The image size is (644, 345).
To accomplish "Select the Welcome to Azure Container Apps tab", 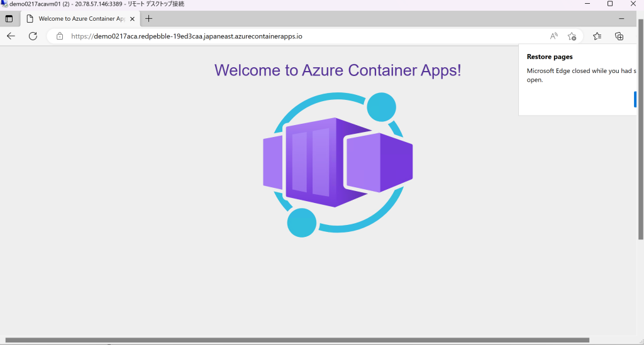I will click(x=80, y=19).
